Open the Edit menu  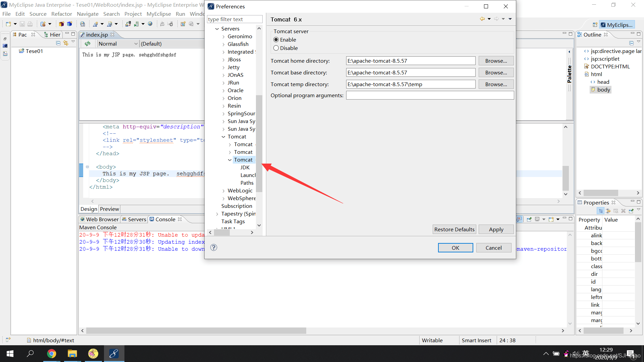pos(20,14)
